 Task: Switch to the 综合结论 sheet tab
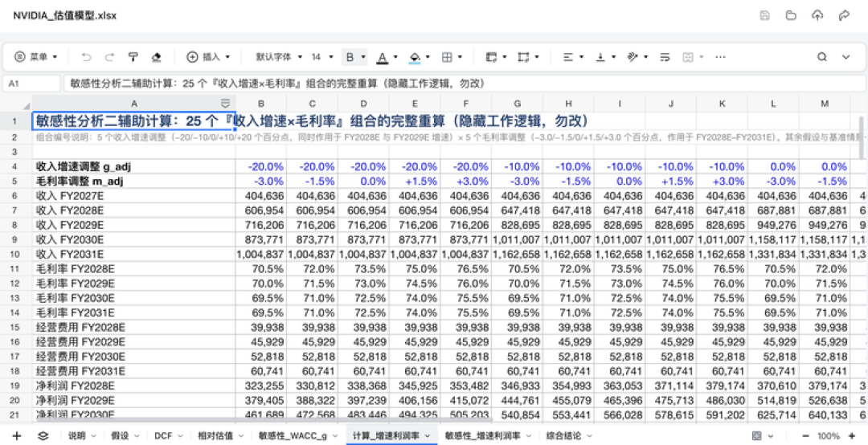coord(563,436)
